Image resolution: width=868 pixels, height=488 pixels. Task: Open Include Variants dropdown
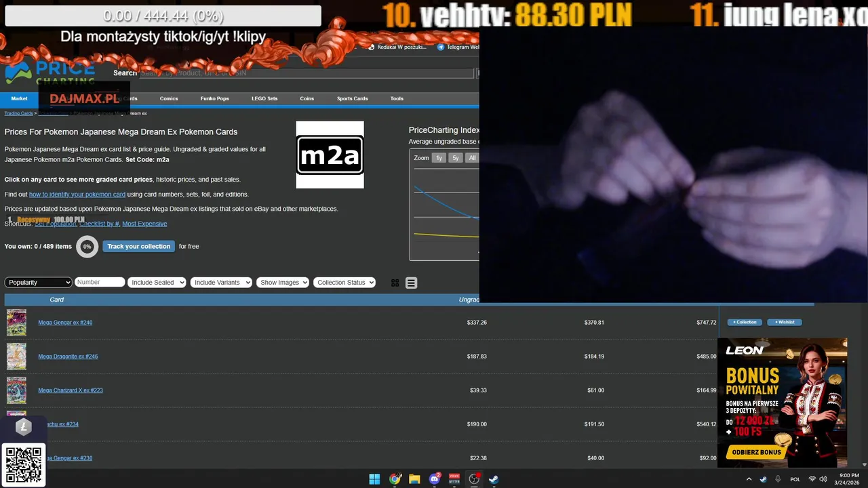[x=221, y=282]
